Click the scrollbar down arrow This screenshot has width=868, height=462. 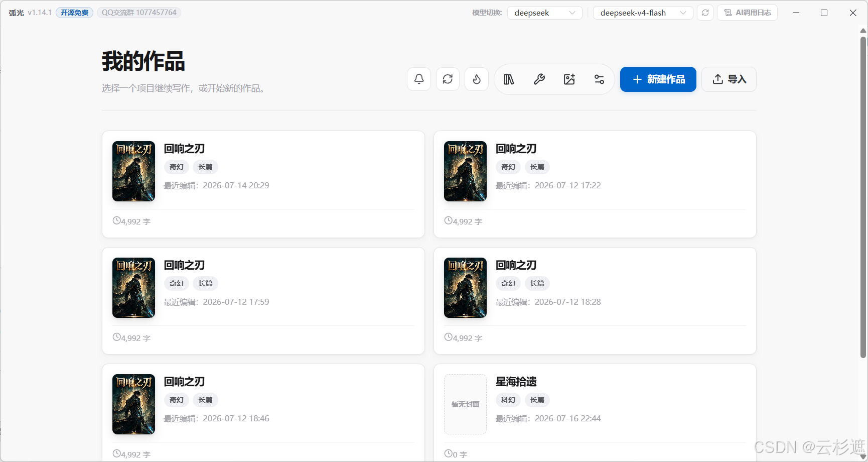tap(863, 456)
